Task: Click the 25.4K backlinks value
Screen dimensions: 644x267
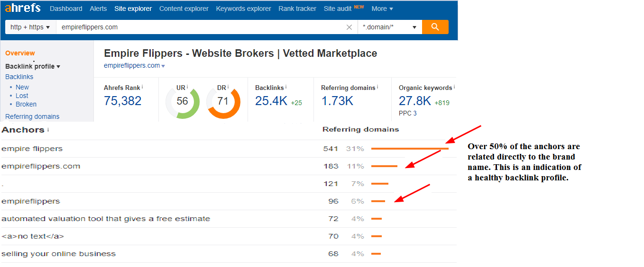Action: pos(271,101)
